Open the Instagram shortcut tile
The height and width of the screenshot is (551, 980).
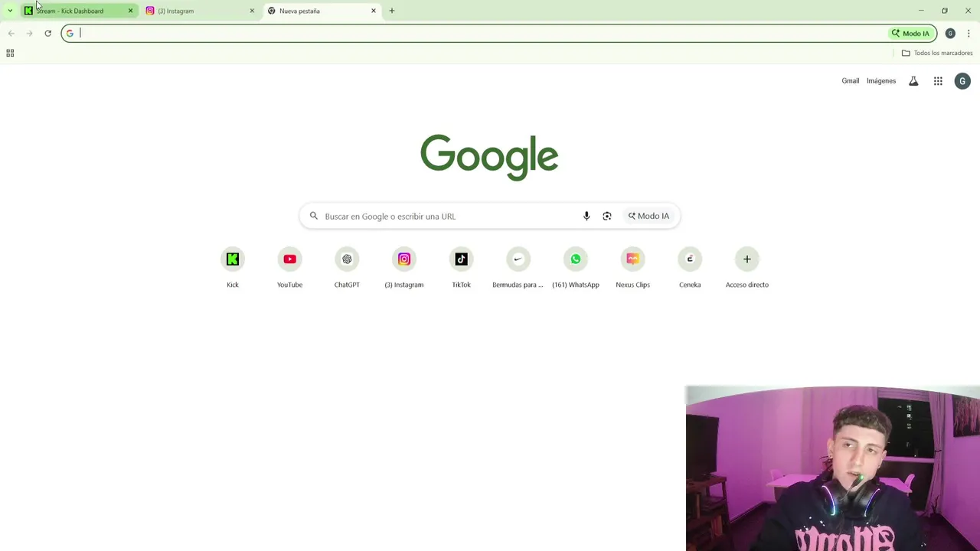pyautogui.click(x=404, y=268)
